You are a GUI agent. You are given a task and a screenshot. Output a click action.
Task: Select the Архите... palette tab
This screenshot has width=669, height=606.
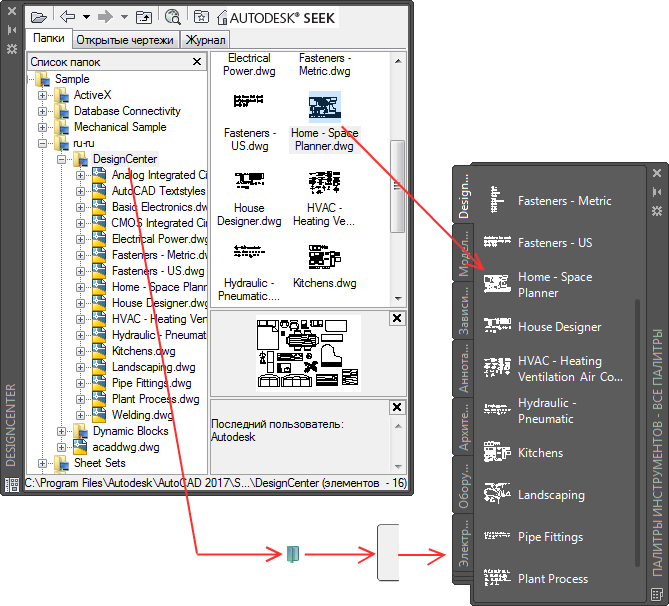463,426
